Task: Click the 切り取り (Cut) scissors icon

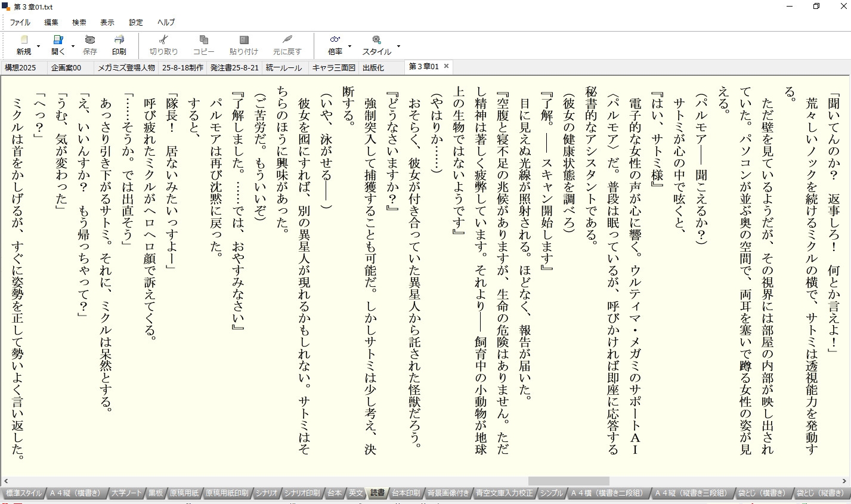Action: pos(163,40)
